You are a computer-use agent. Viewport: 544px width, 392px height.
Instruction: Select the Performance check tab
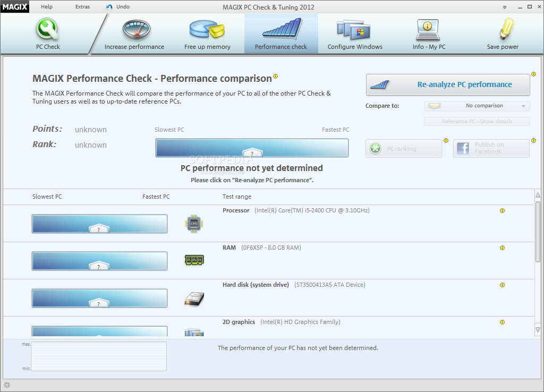(x=281, y=33)
